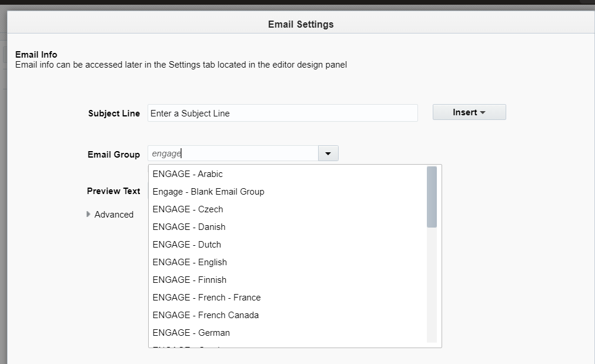The width and height of the screenshot is (595, 364).
Task: Click the scrollbar track below the thumb
Action: coord(432,282)
